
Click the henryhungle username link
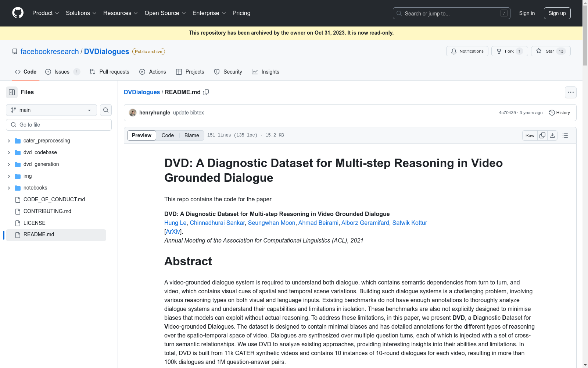(x=155, y=113)
